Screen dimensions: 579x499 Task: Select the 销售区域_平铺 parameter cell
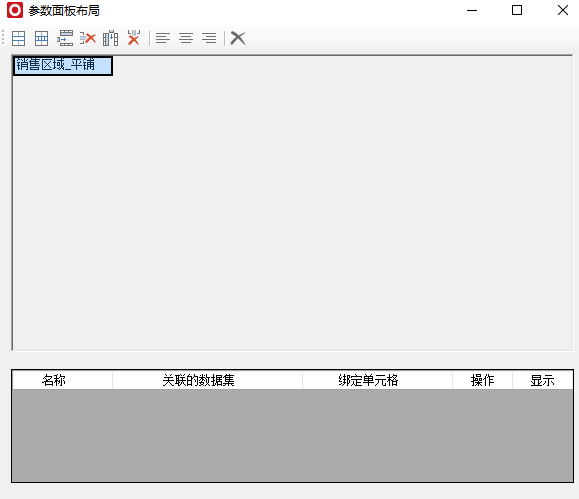63,66
